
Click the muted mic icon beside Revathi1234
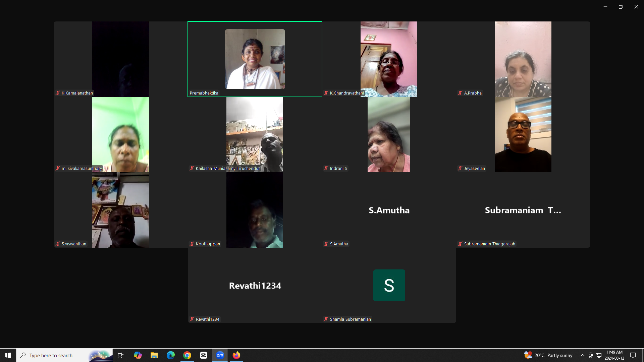(x=192, y=319)
